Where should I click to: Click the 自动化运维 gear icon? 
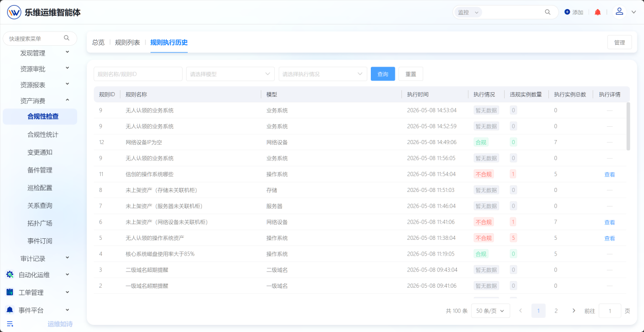[x=10, y=274]
